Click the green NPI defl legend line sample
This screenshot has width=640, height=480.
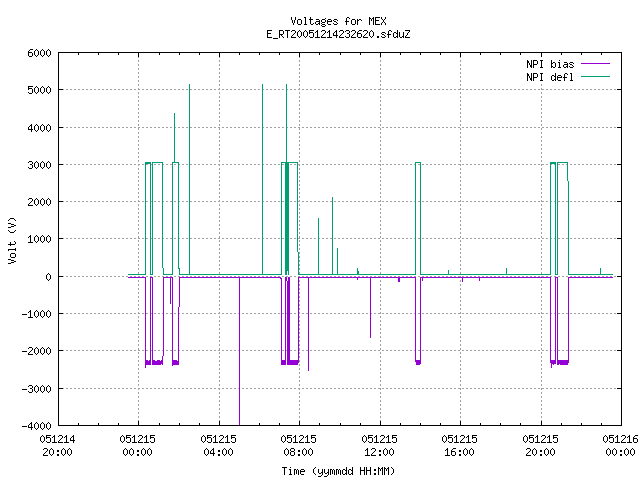[x=596, y=76]
